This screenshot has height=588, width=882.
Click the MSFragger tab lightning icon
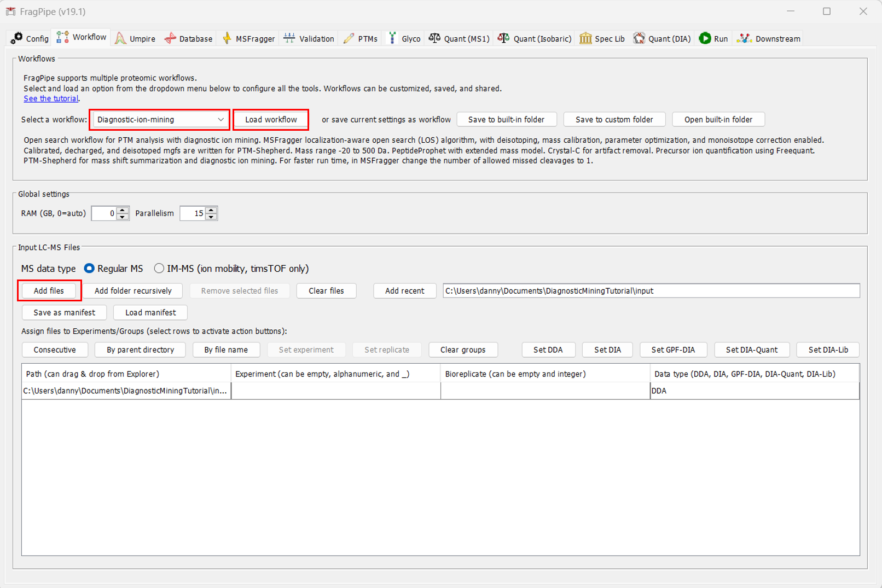click(x=227, y=38)
